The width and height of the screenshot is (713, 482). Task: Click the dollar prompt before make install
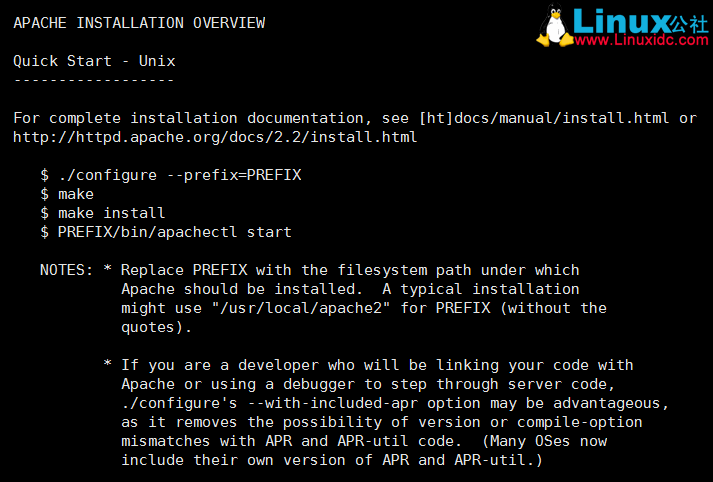coord(45,213)
